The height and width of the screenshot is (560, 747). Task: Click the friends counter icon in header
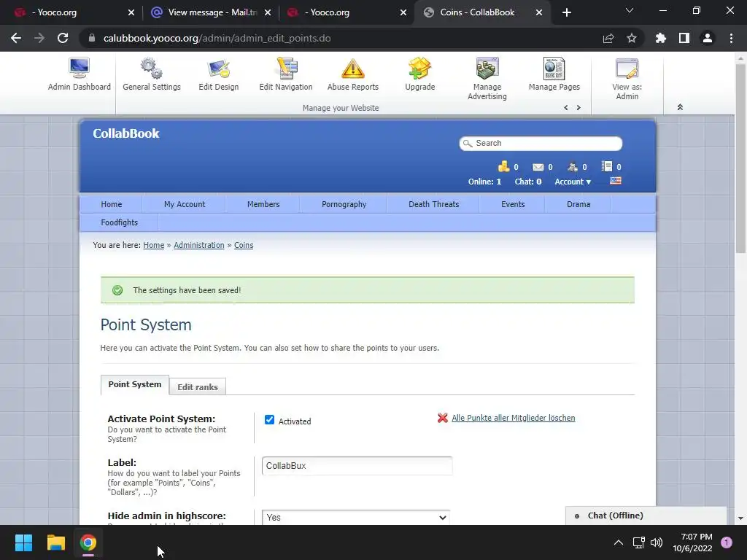point(572,167)
